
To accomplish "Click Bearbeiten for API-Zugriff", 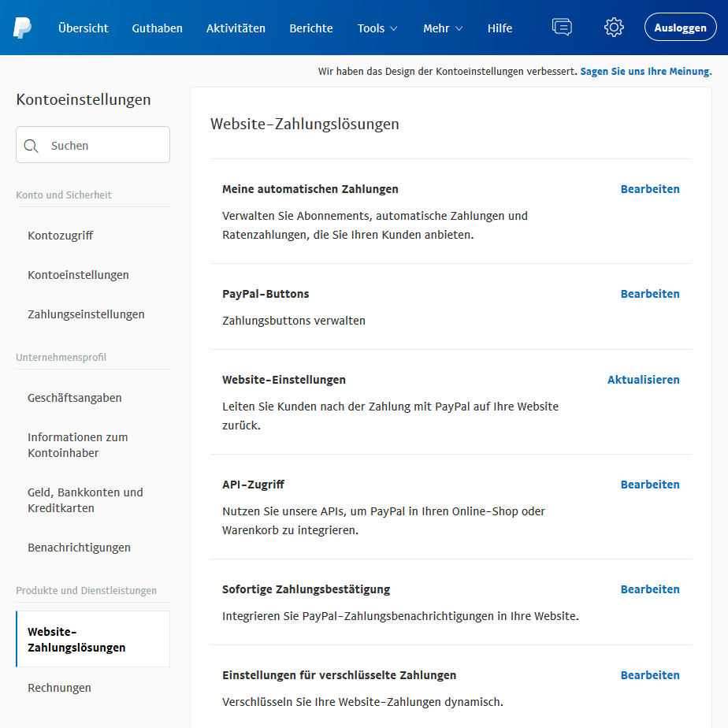I will pyautogui.click(x=650, y=485).
